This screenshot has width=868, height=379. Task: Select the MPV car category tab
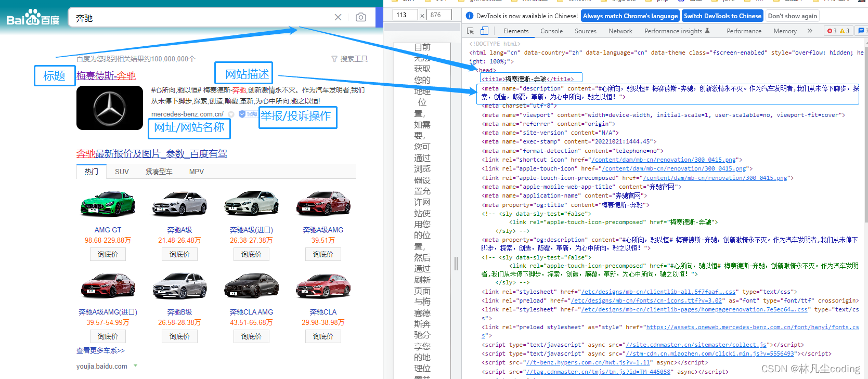pyautogui.click(x=197, y=172)
